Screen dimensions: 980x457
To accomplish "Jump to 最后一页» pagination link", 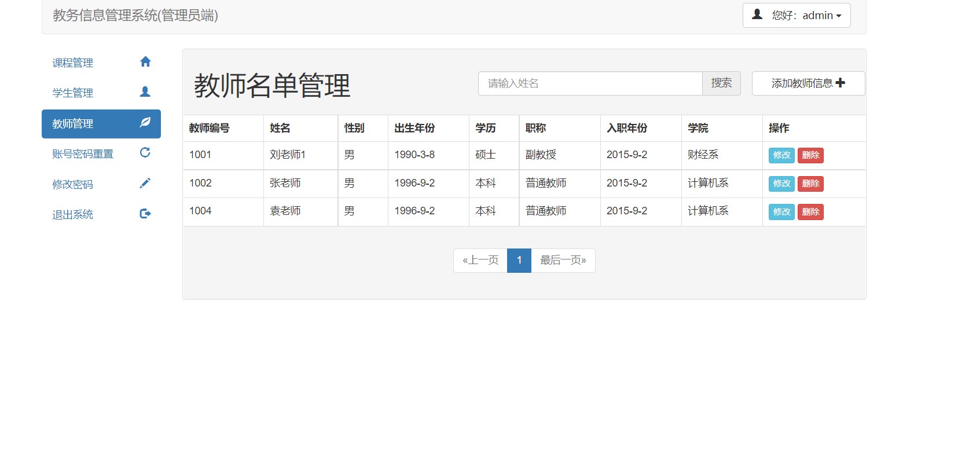I will tap(563, 261).
